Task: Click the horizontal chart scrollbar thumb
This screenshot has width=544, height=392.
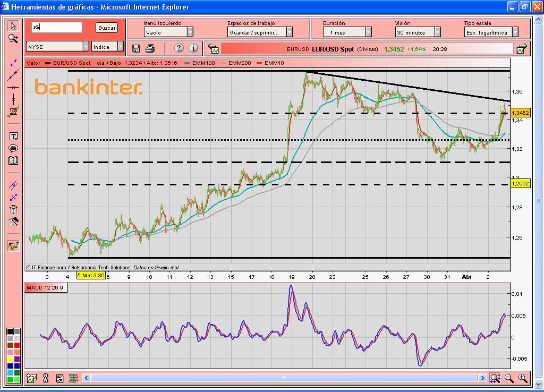Action: click(284, 378)
